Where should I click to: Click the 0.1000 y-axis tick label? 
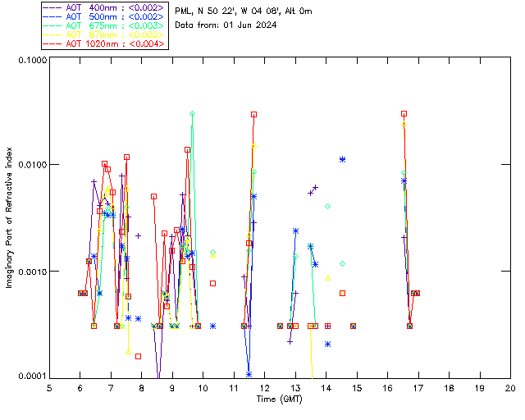coord(31,61)
